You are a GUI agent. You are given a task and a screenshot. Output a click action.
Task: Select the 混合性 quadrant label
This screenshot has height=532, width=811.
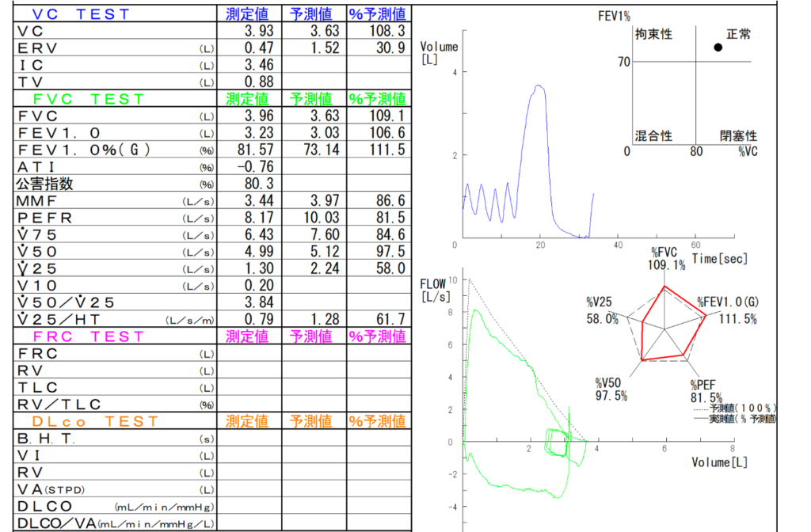coord(653,136)
